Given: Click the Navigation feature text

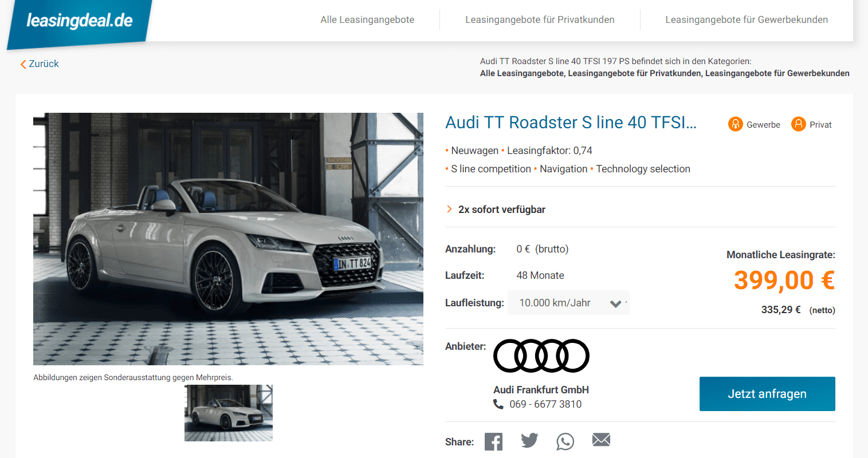Looking at the screenshot, I should tap(564, 169).
